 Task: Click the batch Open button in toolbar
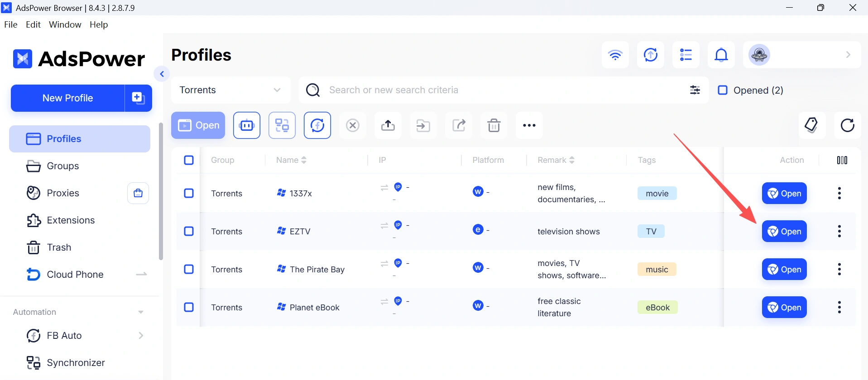(x=198, y=125)
